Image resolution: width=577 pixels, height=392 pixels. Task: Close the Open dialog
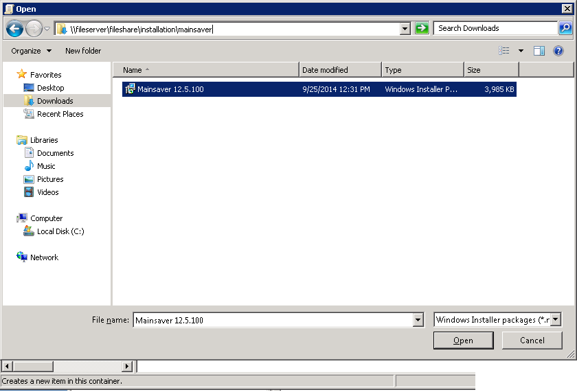pos(567,8)
